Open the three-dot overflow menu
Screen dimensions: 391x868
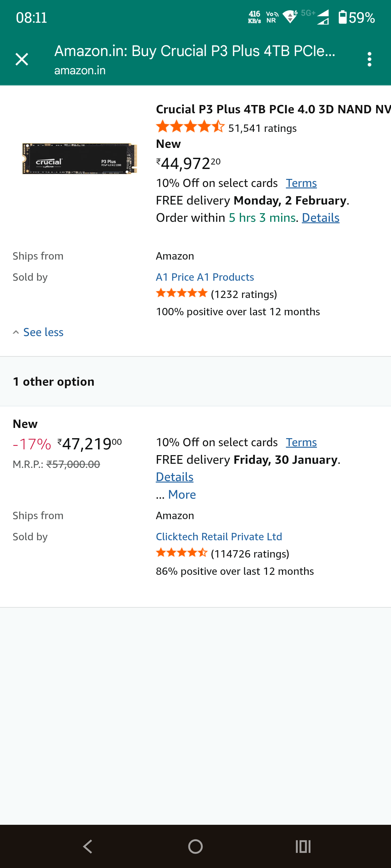click(370, 59)
